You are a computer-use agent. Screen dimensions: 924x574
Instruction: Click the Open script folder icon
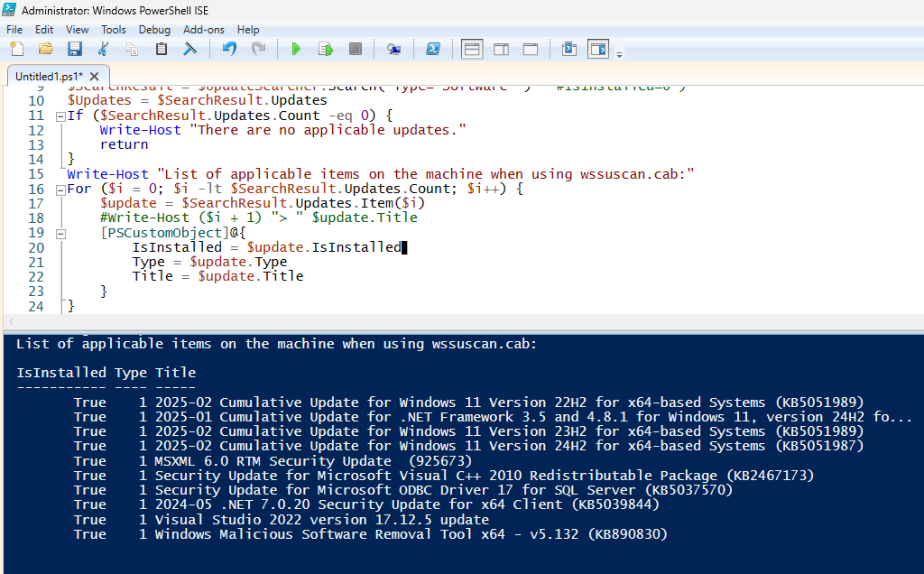(x=45, y=49)
